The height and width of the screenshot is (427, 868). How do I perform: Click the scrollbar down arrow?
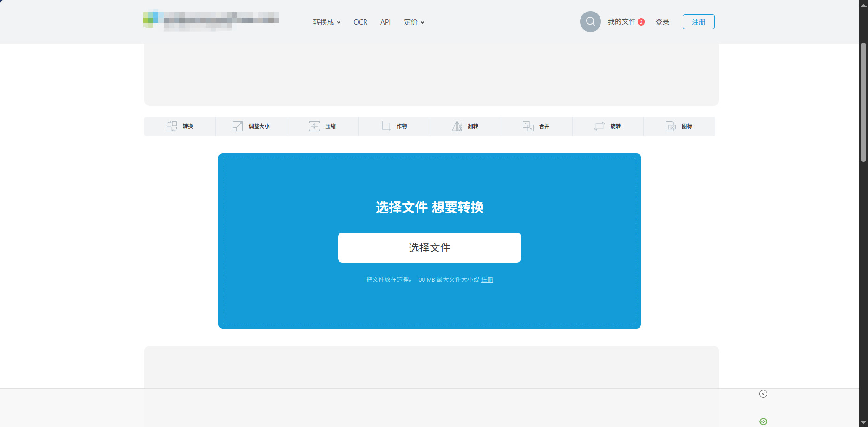[x=863, y=422]
